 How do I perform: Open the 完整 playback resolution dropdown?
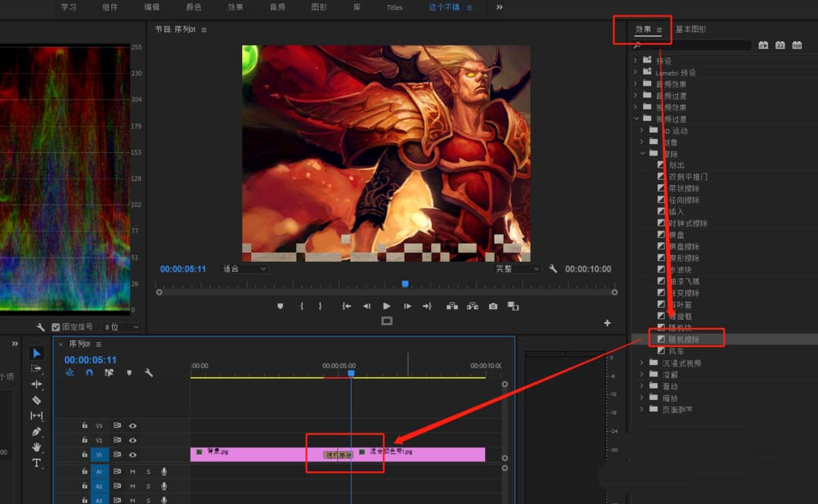click(517, 268)
